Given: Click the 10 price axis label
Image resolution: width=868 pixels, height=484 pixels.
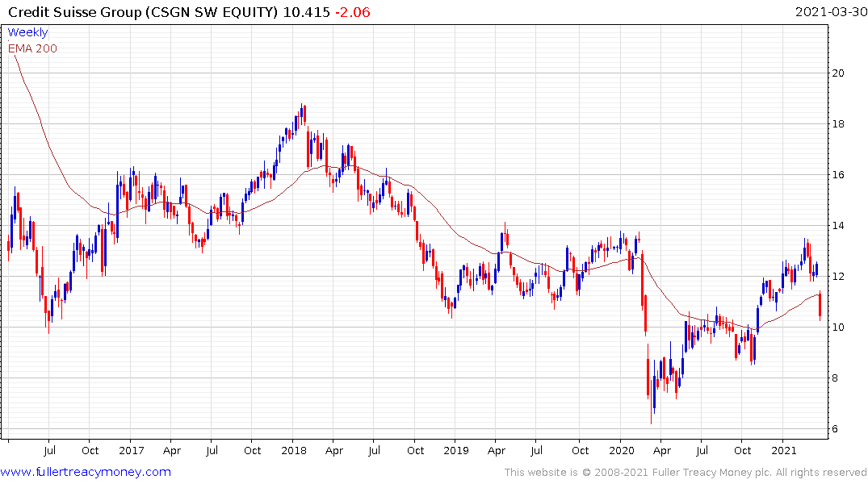Looking at the screenshot, I should (838, 328).
